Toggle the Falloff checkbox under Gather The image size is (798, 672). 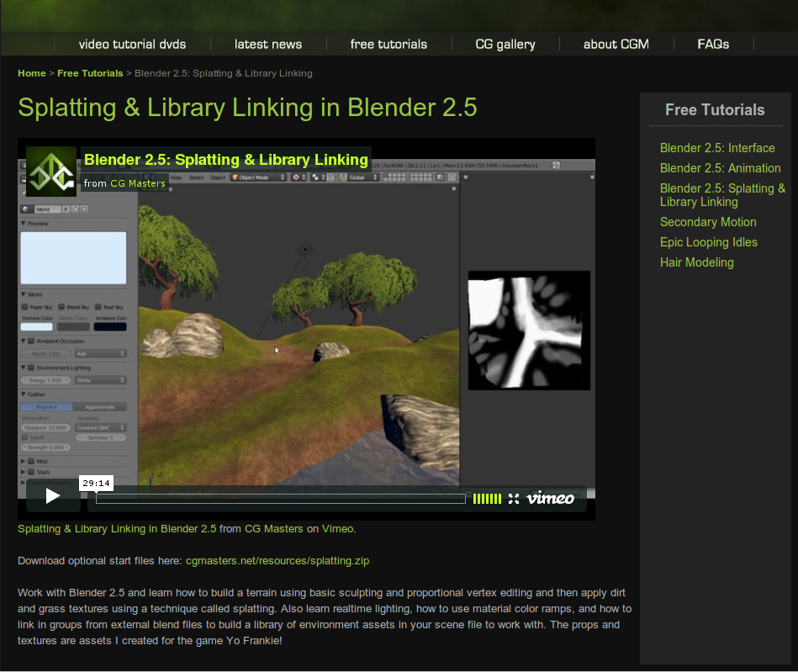click(x=26, y=436)
